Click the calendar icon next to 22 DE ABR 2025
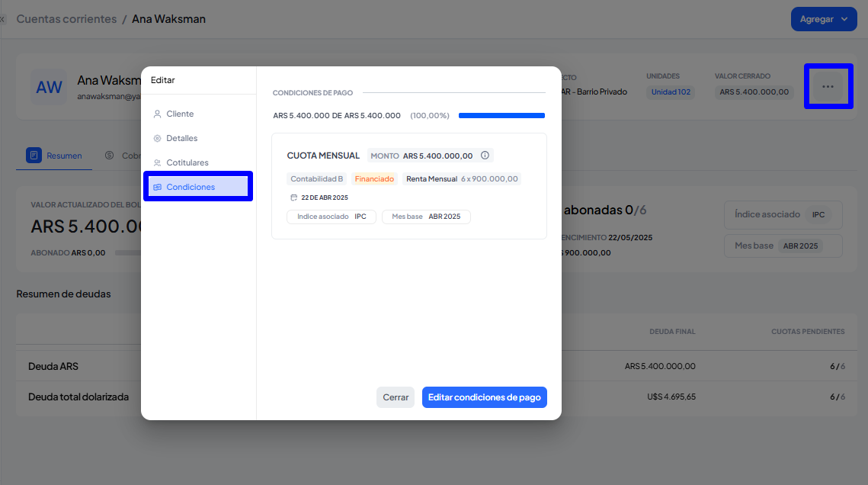This screenshot has width=868, height=485. pyautogui.click(x=294, y=198)
